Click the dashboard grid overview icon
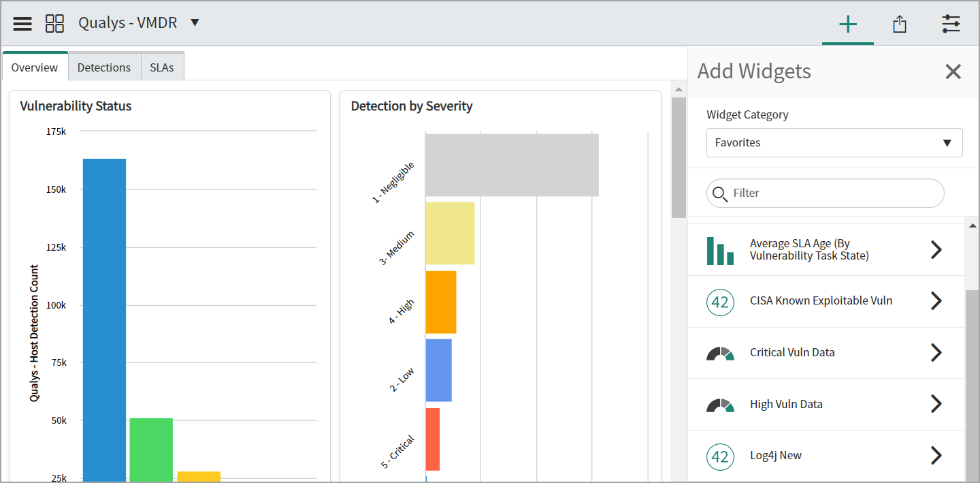Image resolution: width=980 pixels, height=483 pixels. [54, 23]
